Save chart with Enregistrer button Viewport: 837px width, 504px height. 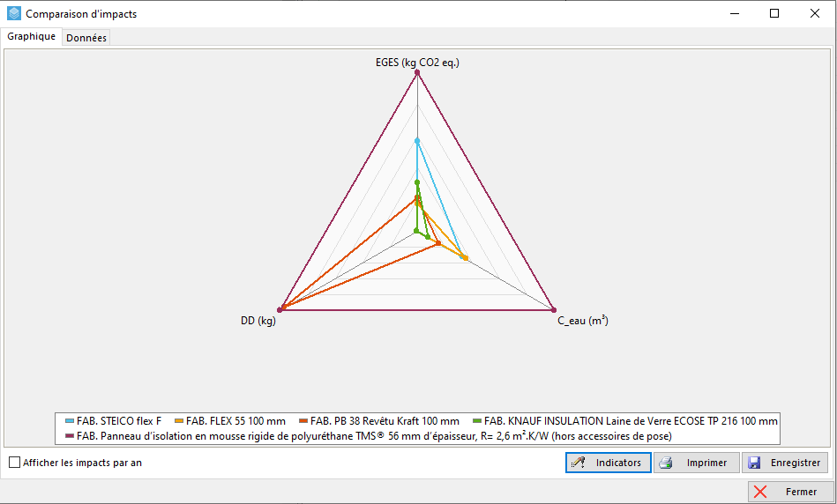pos(785,463)
